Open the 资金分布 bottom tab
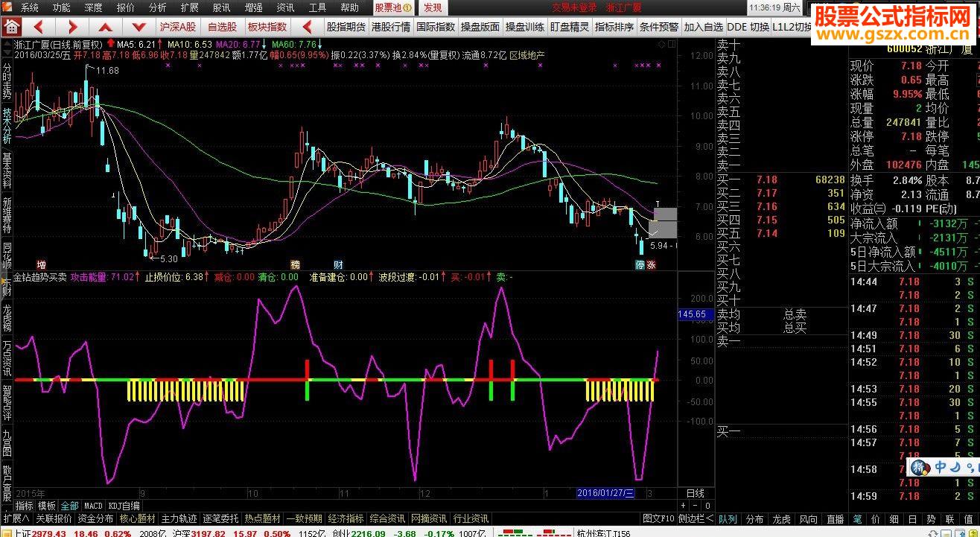This screenshot has height=537, width=980. click(x=96, y=518)
